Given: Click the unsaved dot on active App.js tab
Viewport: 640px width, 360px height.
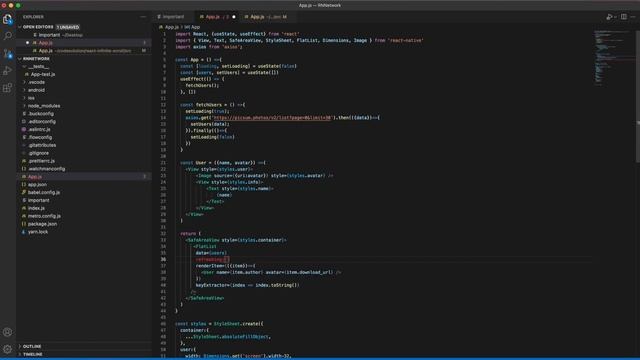Looking at the screenshot, I should point(234,17).
